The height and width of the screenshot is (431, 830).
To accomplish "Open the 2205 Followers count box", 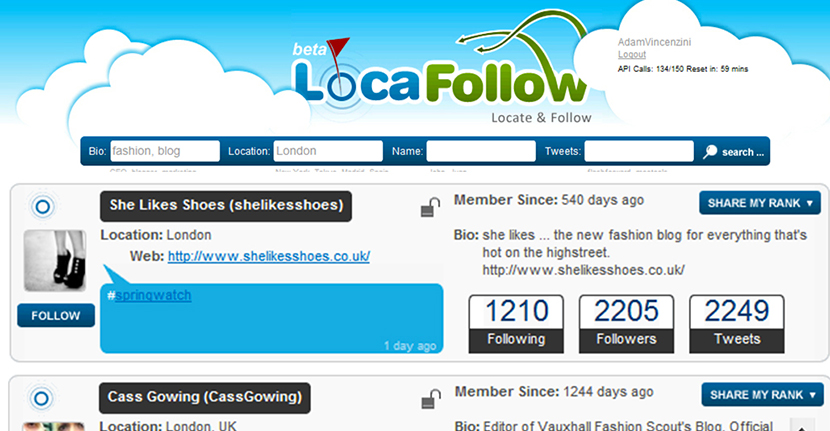I will click(626, 324).
